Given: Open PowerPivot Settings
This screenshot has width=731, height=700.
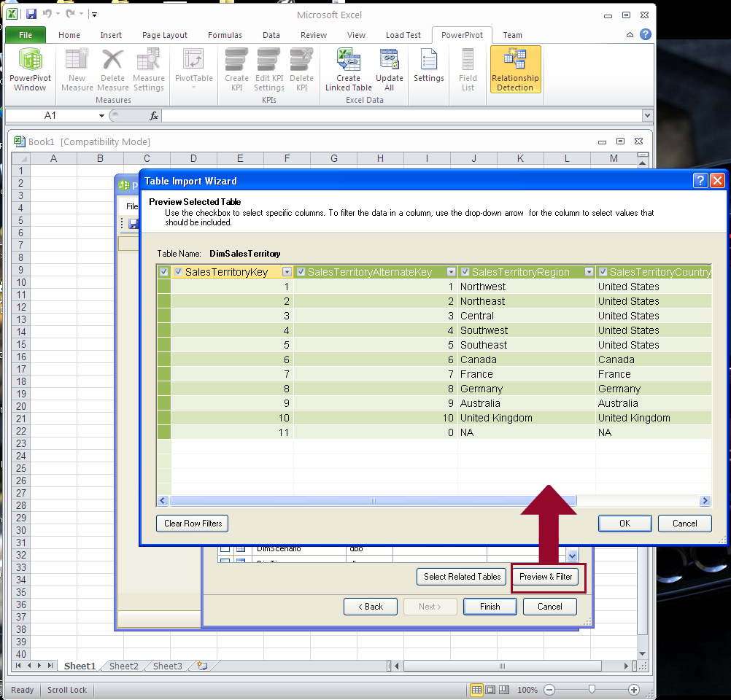Looking at the screenshot, I should click(x=428, y=66).
